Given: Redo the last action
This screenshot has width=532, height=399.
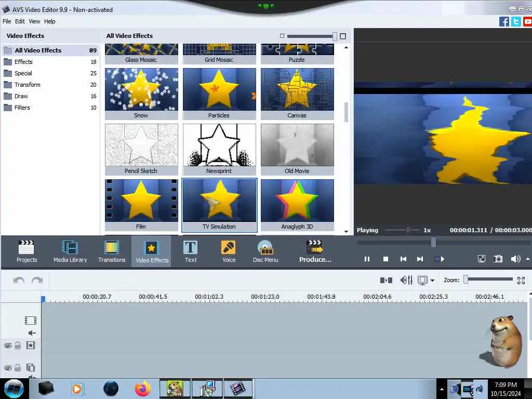Looking at the screenshot, I should [37, 280].
